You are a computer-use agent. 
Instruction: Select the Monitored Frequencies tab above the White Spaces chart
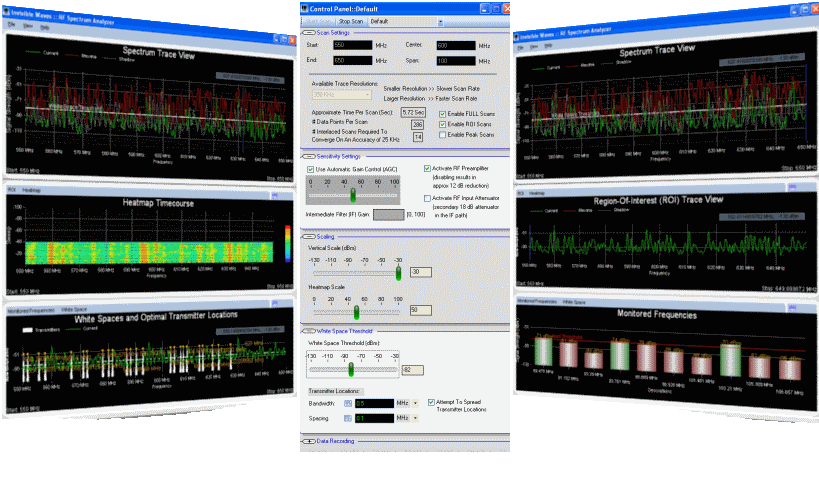(31, 310)
